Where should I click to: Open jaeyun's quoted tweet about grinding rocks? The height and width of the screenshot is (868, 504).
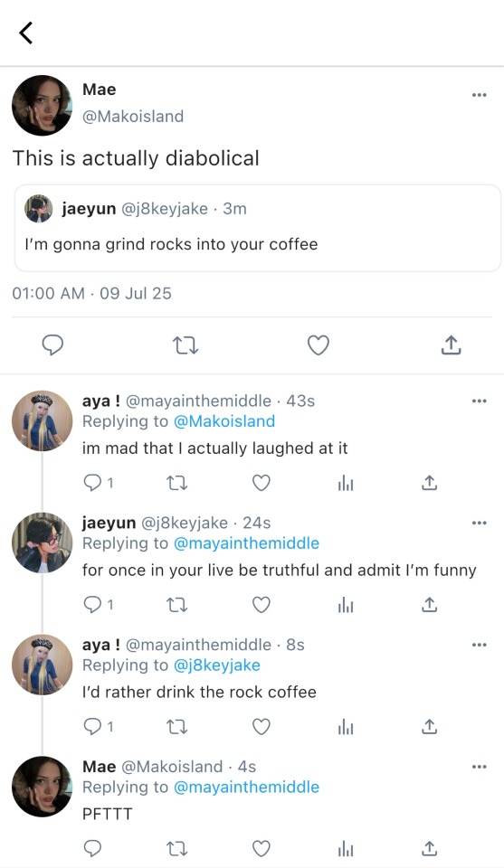click(258, 228)
